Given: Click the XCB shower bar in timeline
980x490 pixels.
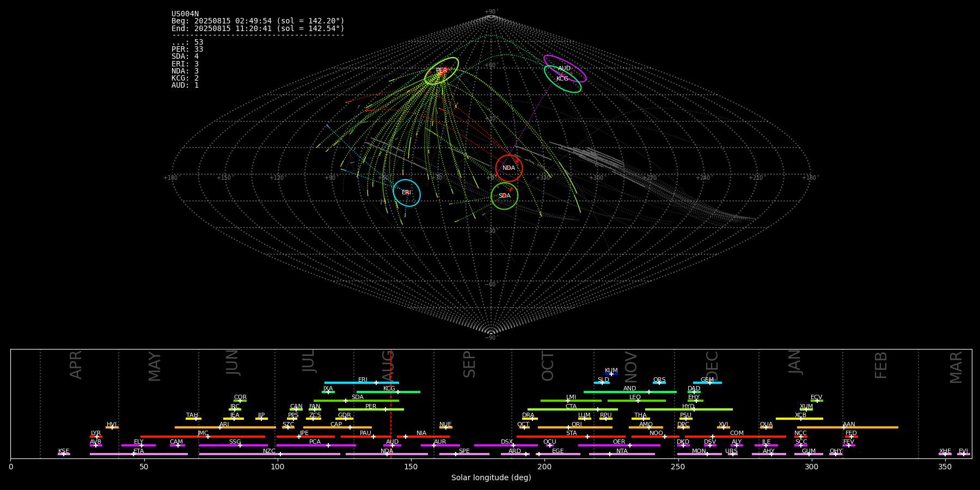Looking at the screenshot, I should tap(799, 419).
